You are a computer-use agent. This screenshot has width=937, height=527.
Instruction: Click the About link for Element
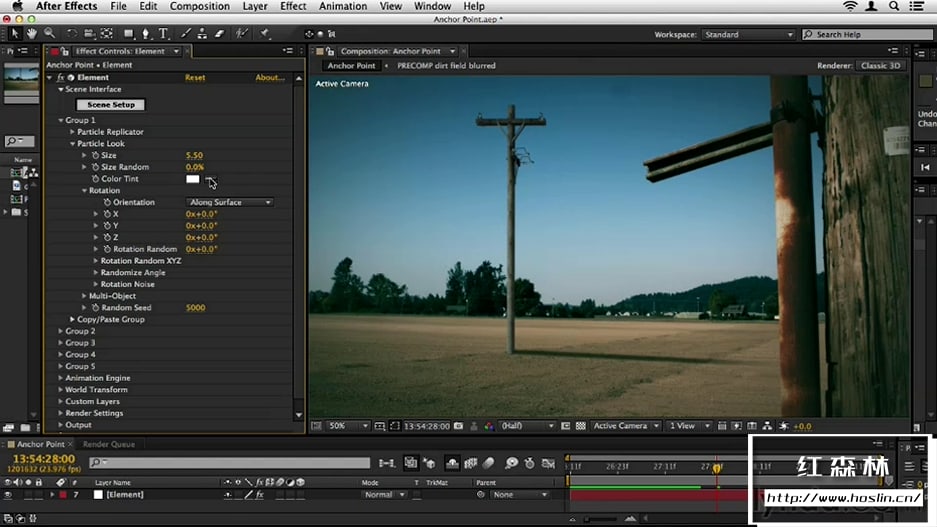click(270, 78)
